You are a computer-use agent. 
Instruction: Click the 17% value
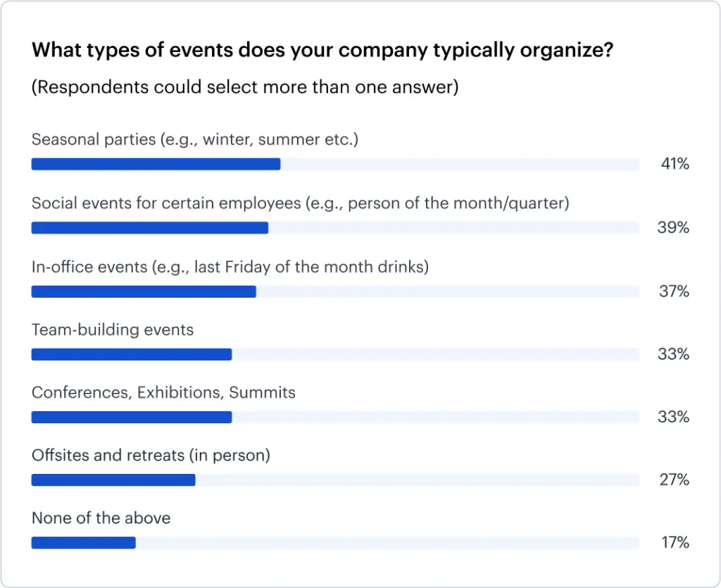675,543
